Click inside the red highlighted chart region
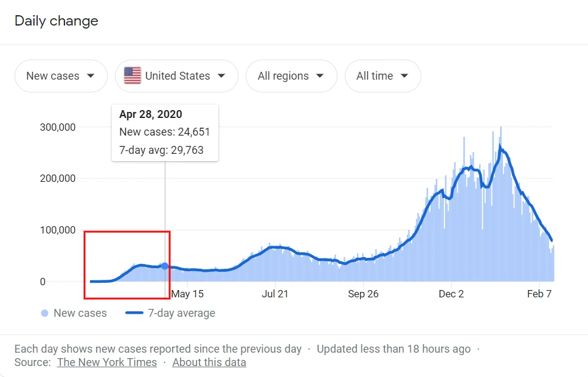Image resolution: width=588 pixels, height=377 pixels. [x=128, y=265]
